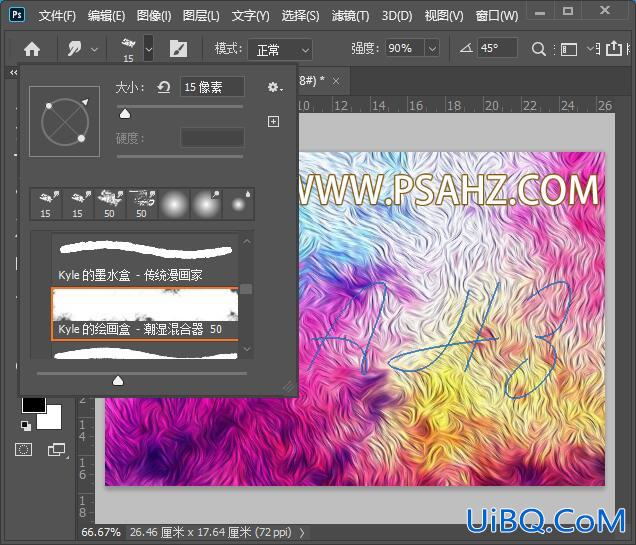The width and height of the screenshot is (636, 545).
Task: Expand the strength slider dropdown arrow
Action: [432, 49]
